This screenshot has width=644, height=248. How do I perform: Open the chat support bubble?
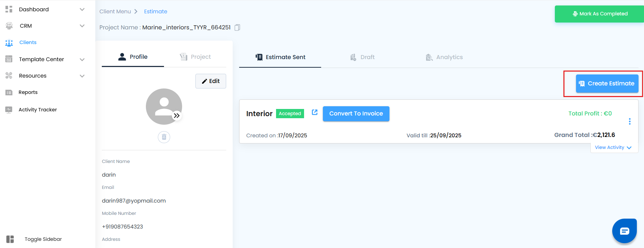(x=624, y=231)
